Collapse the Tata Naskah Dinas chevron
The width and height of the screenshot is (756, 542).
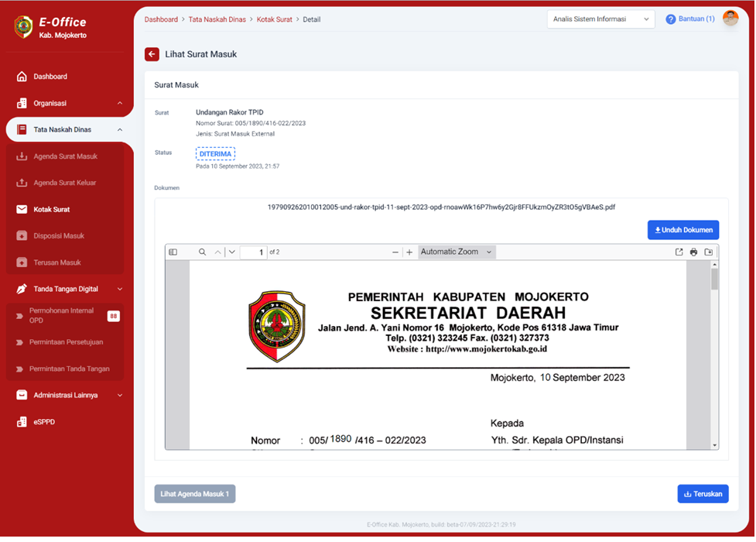pos(120,130)
